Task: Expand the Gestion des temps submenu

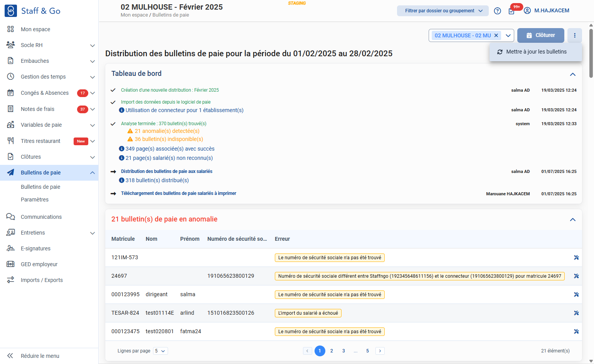Action: [x=93, y=77]
